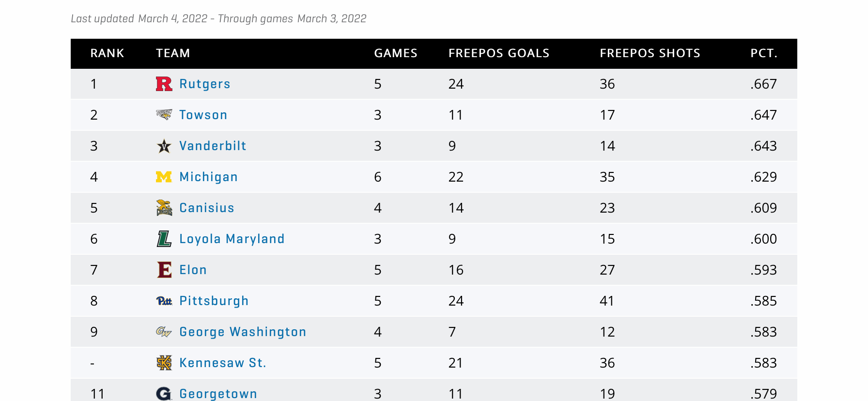Open the Towson team page link
Screen dimensions: 868x401
pos(203,115)
